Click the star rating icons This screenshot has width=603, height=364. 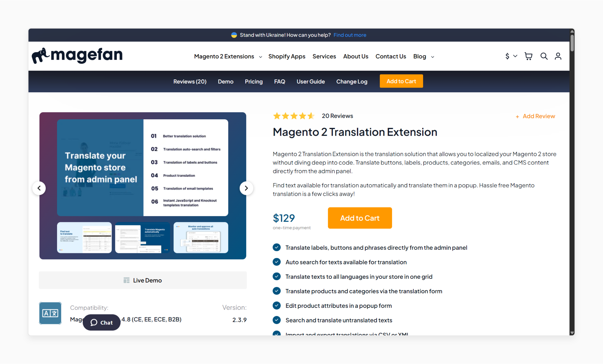pos(294,116)
